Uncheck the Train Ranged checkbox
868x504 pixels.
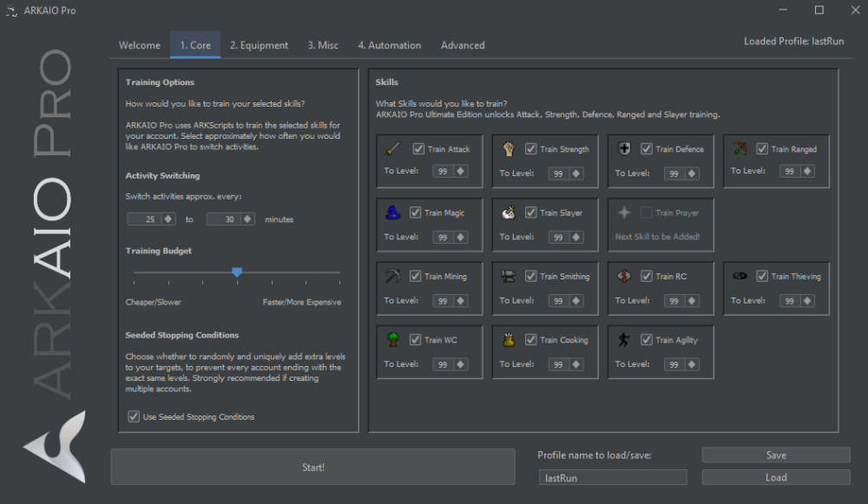tap(762, 149)
